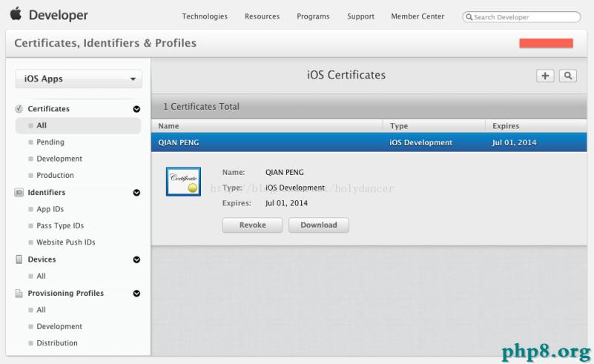Click the Certificates sidebar heading
Image resolution: width=594 pixels, height=364 pixels.
pos(48,109)
